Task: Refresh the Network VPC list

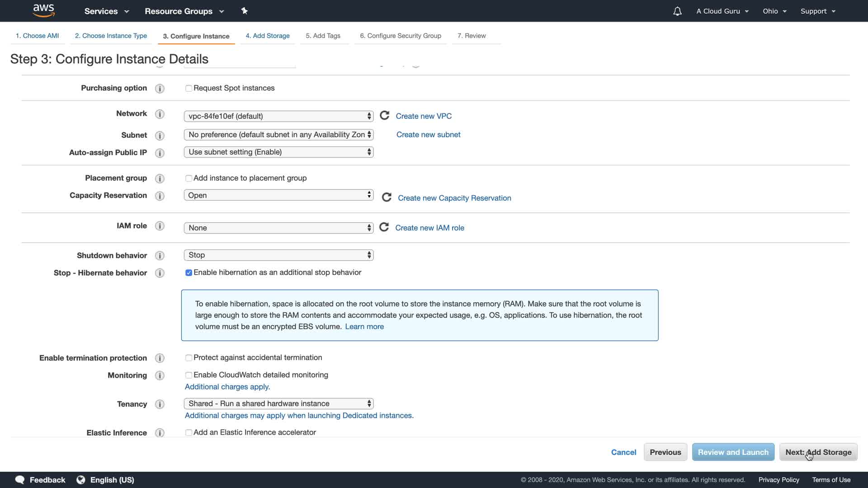Action: click(384, 116)
